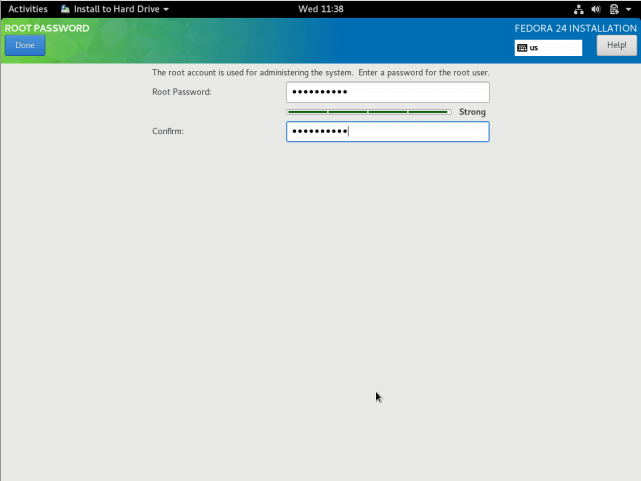Click the FEDORA 24 INSTALLATION title
Screen dimensions: 641x481
coord(575,28)
